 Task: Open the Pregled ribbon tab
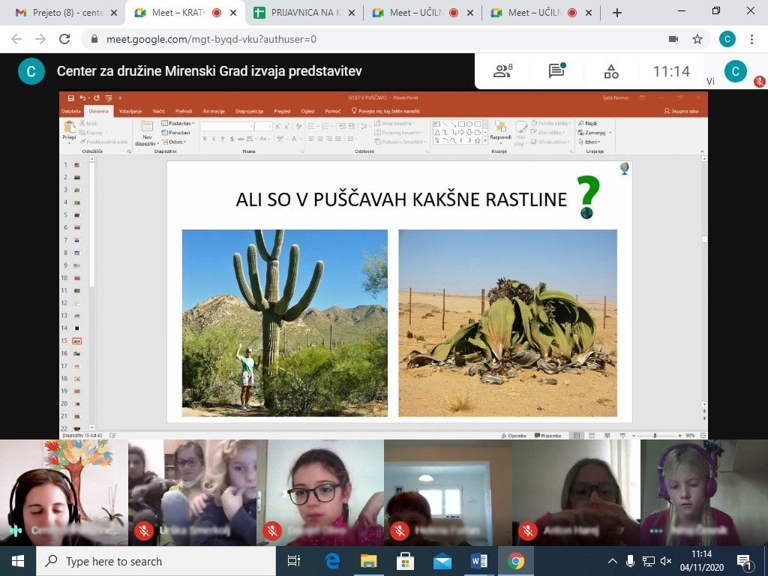click(x=282, y=111)
